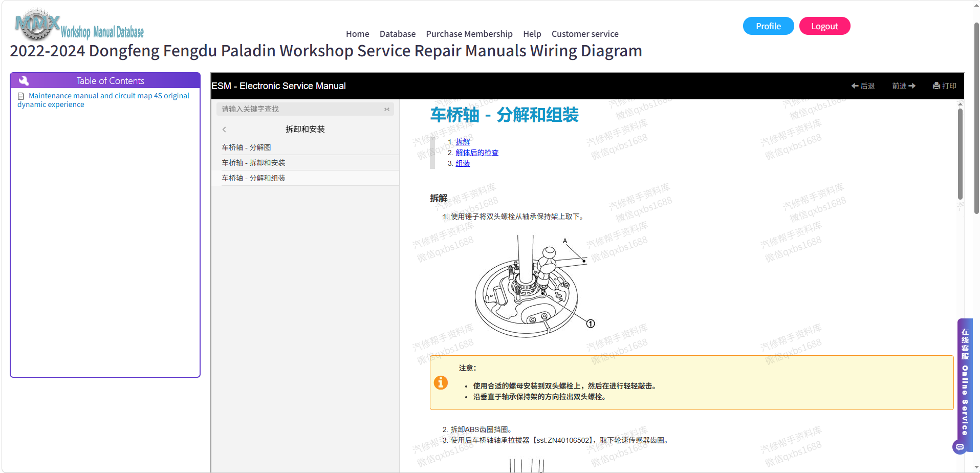Click the ESM - Electronic Service Manual title
The height and width of the screenshot is (473, 980).
point(278,86)
